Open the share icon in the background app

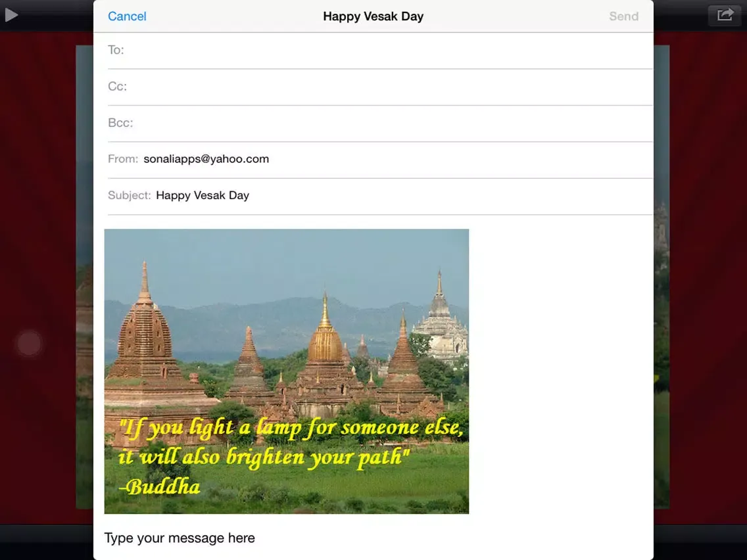pos(724,14)
